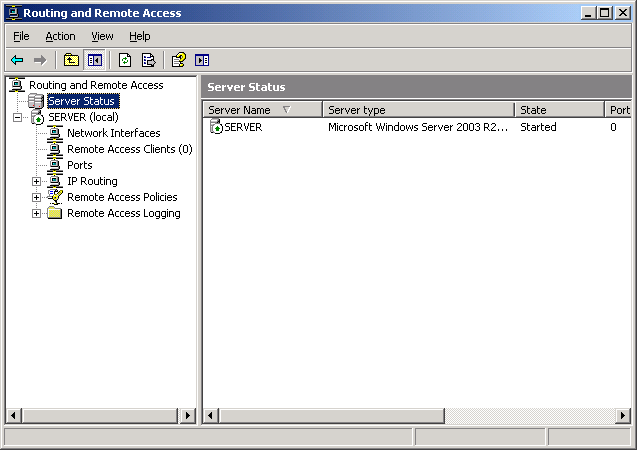This screenshot has width=637, height=450.
Task: Click the Network Interfaces icon
Action: (x=55, y=133)
